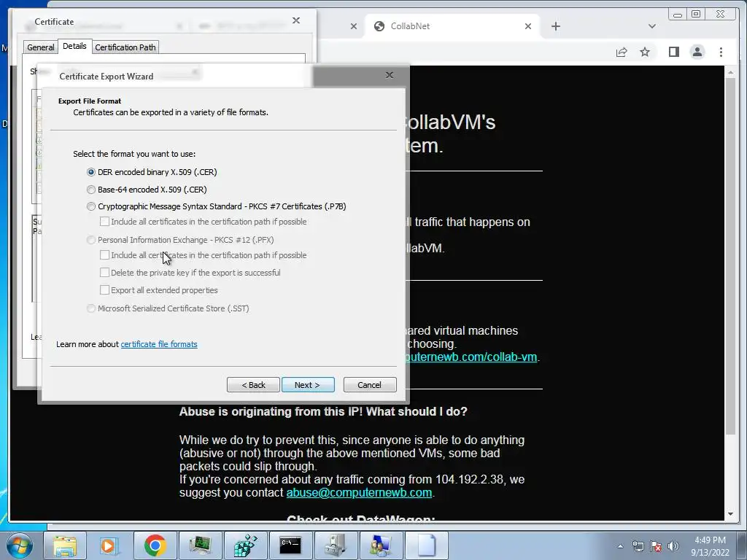Open Windows Explorer from the taskbar
Screen dimensions: 747x560
coord(65,545)
